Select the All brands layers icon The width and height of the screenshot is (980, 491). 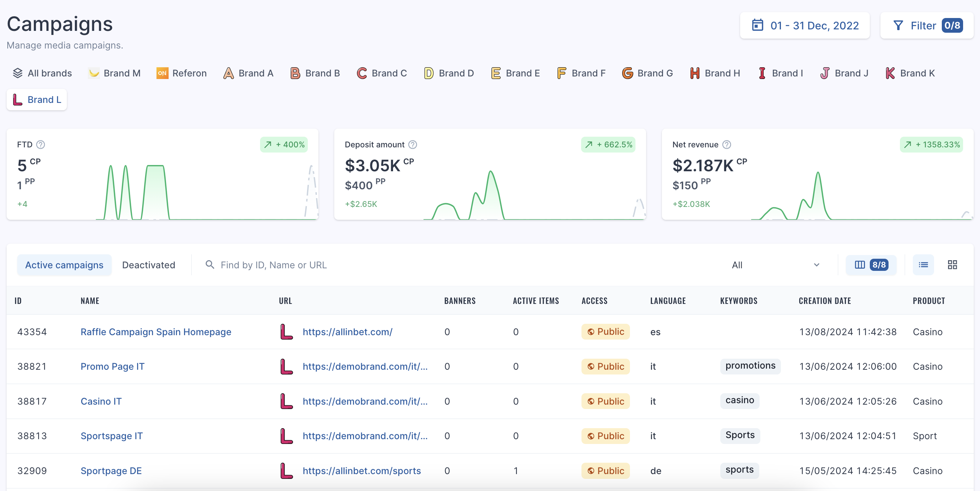coord(18,73)
